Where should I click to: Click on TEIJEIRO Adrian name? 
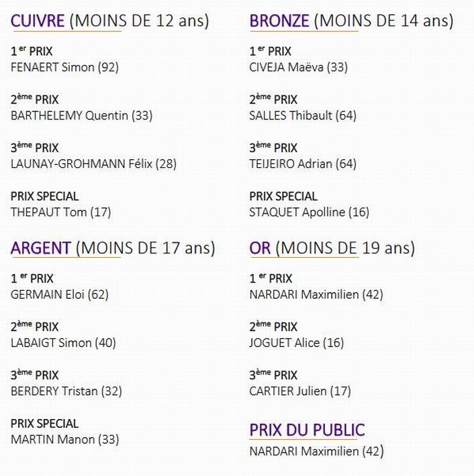pos(302,164)
